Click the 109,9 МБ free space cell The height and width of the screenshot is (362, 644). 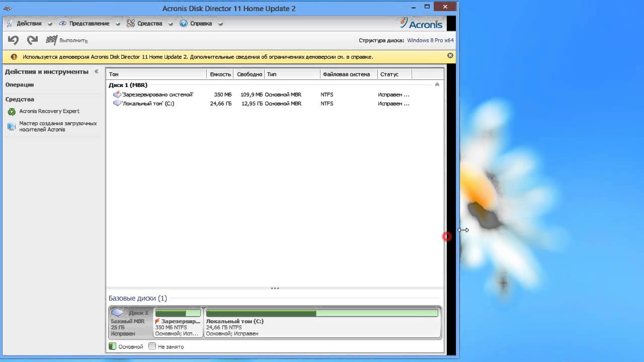(252, 95)
